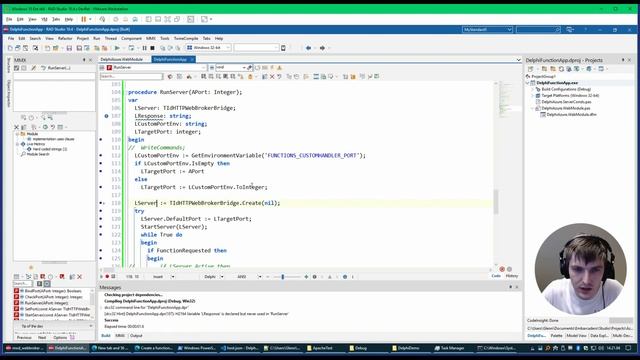Viewport: 640px width, 360px height.
Task: Expand the Target Platforms node
Action: (x=533, y=96)
